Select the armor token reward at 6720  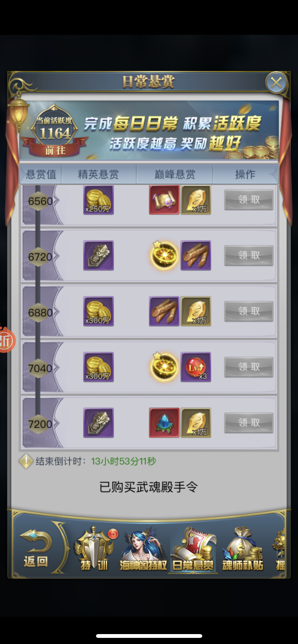point(99,255)
